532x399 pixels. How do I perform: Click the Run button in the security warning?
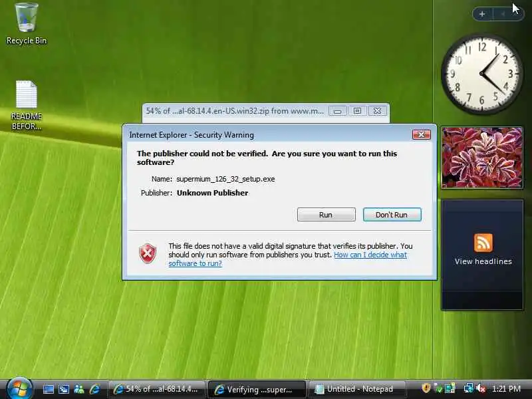click(326, 214)
